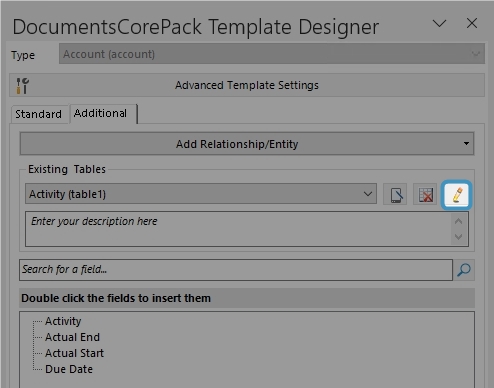Switch to the Standard tab
The width and height of the screenshot is (494, 388).
click(x=39, y=114)
